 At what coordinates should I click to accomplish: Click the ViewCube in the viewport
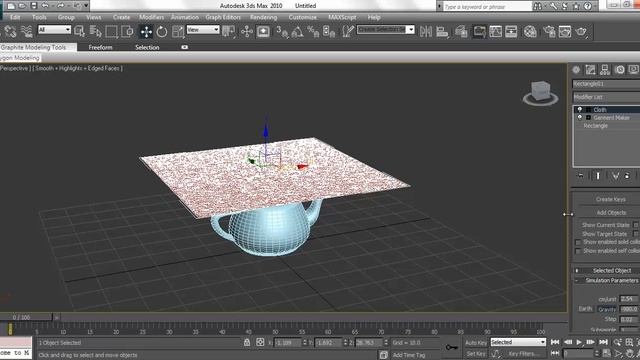coord(540,92)
